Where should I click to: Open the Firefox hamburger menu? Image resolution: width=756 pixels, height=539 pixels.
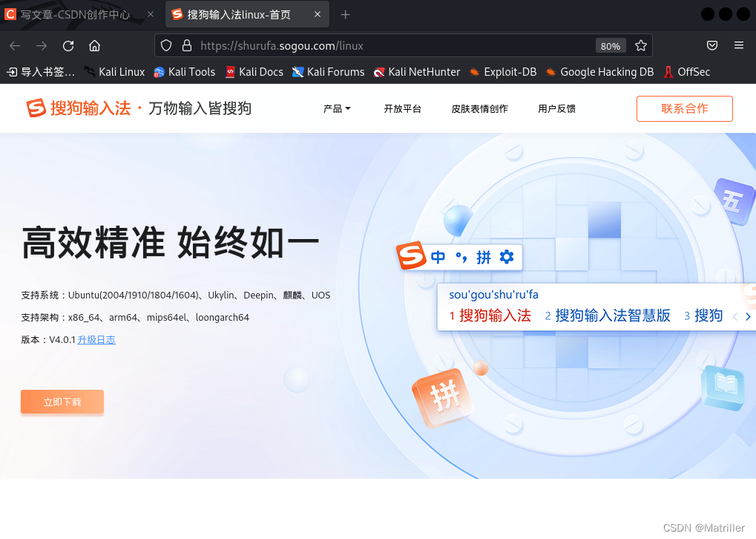tap(739, 45)
